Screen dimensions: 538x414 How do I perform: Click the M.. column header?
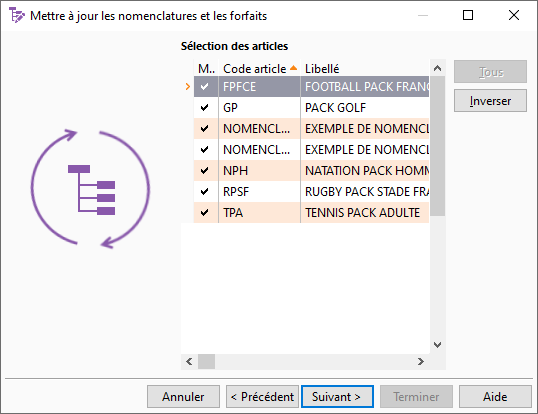coord(206,69)
